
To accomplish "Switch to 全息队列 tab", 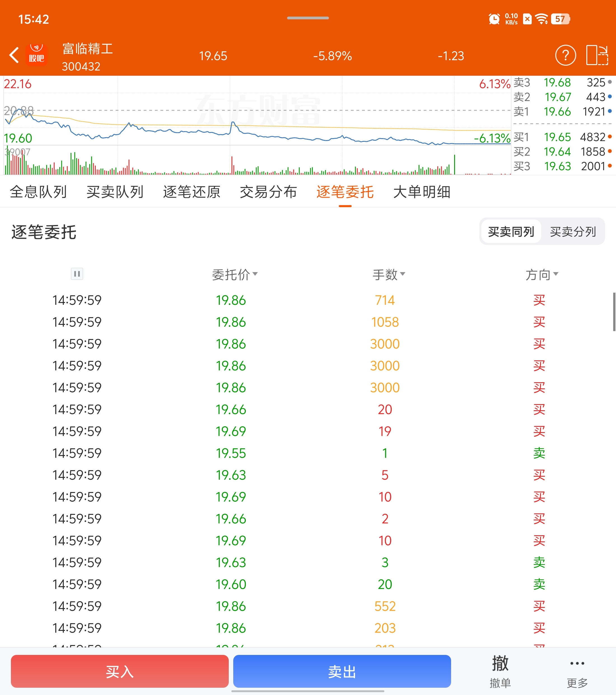I will pos(38,192).
